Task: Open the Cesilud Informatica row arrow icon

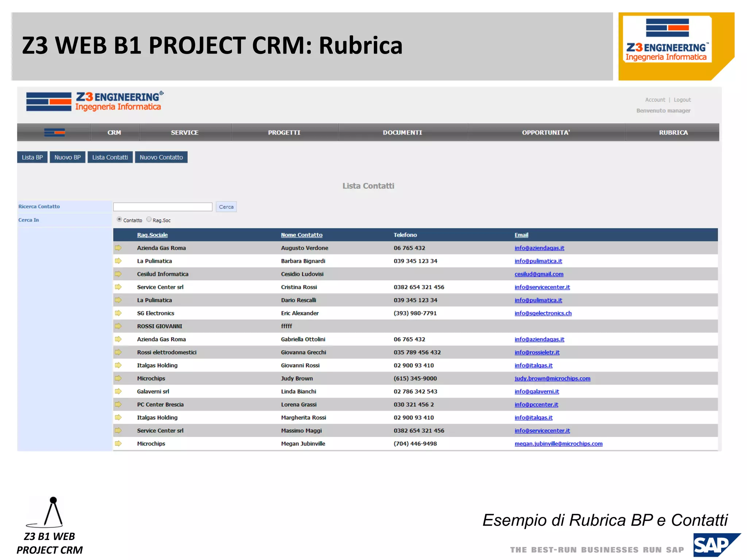Action: (118, 274)
